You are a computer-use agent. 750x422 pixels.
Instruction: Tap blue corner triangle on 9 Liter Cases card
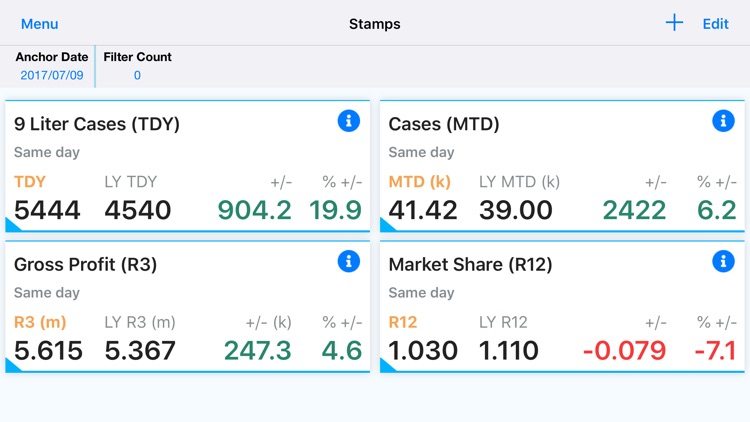pos(11,225)
